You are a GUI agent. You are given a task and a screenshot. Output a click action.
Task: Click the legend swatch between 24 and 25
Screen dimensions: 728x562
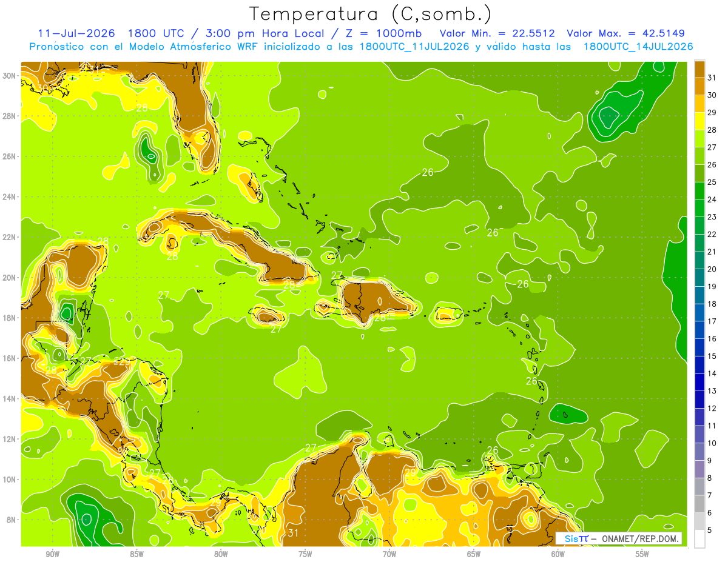tap(699, 191)
